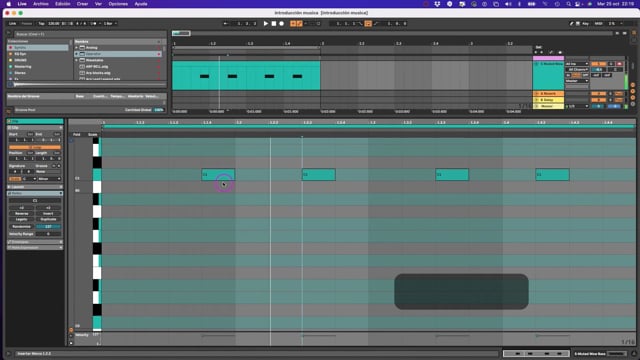Expand the Envelopes panel section
The height and width of the screenshot is (360, 640).
[35, 242]
